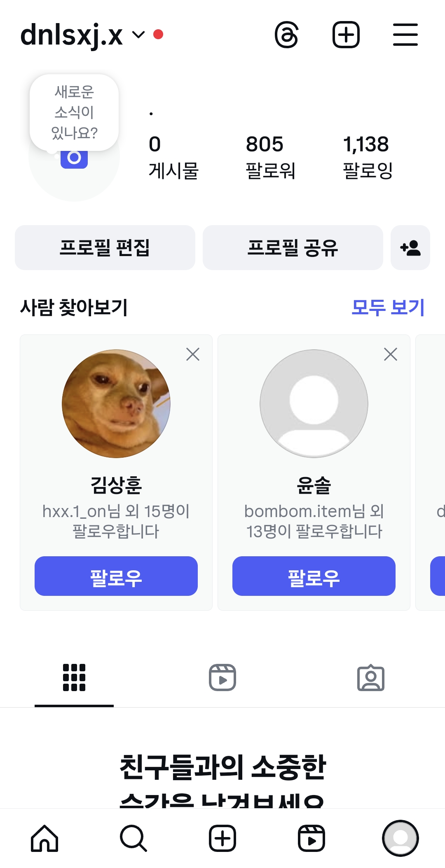
Task: Open Search in bottom navigation
Action: [133, 838]
